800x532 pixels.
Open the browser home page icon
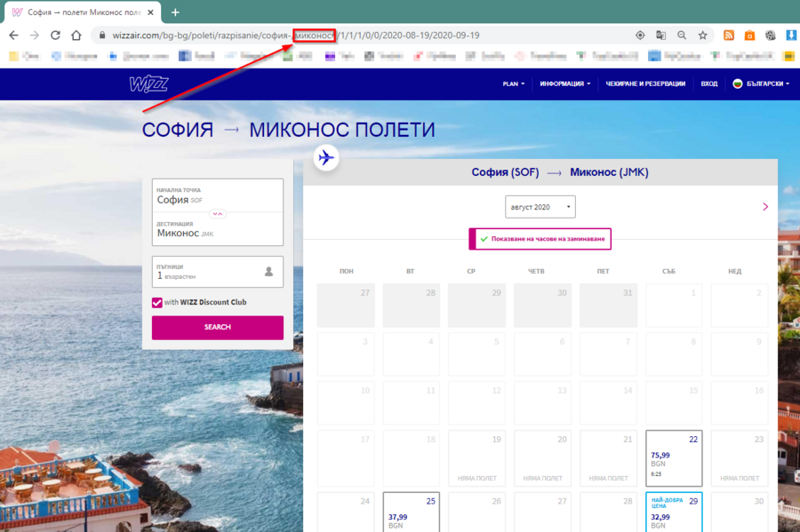pos(76,36)
